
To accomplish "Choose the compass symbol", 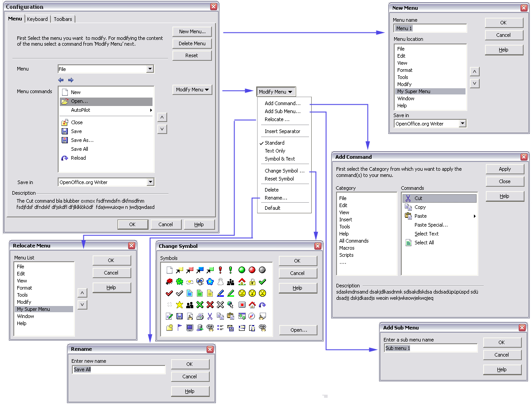I will pos(252,316).
